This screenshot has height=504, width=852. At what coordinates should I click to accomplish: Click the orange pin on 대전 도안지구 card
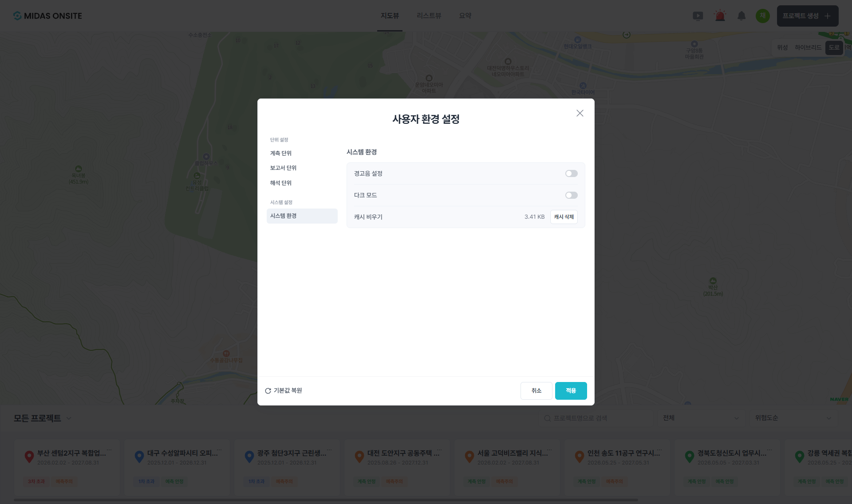tap(359, 457)
